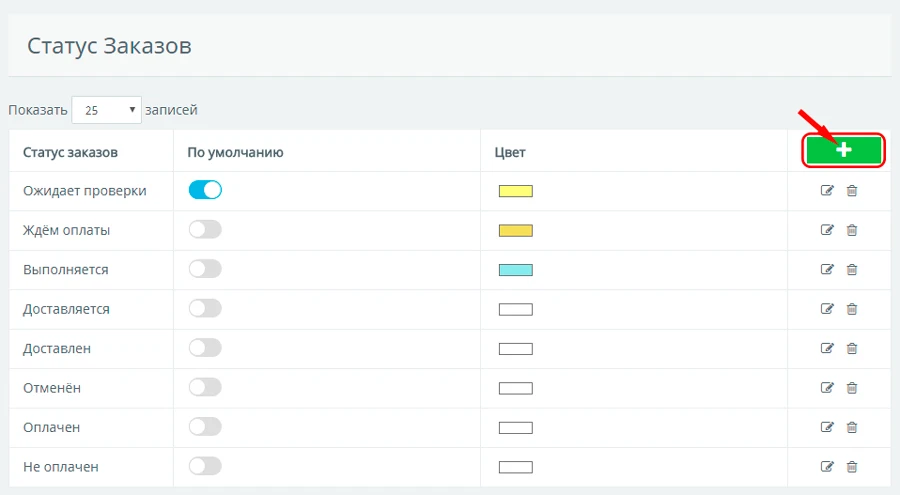Click the Цвет column header
The height and width of the screenshot is (495, 900).
[510, 153]
